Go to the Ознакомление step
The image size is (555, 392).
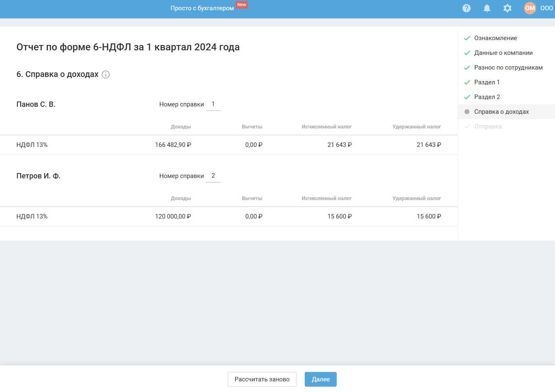pyautogui.click(x=496, y=38)
